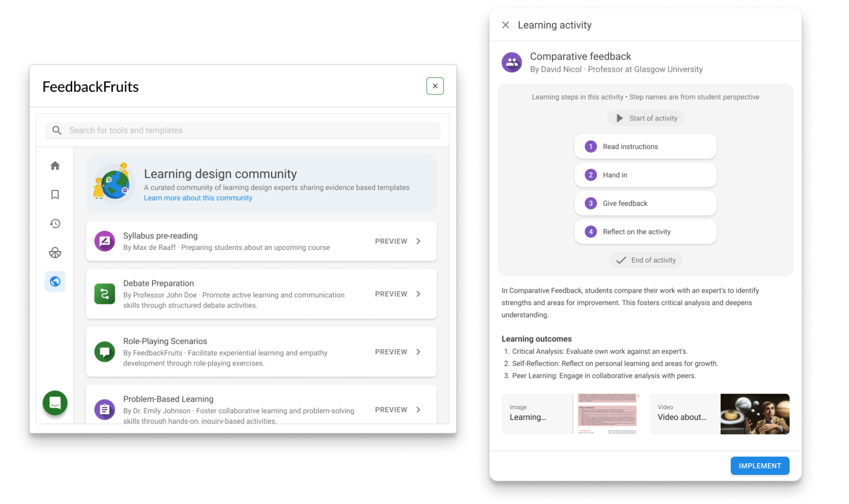This screenshot has height=504, width=849.
Task: Select the Hand in step
Action: pos(645,175)
